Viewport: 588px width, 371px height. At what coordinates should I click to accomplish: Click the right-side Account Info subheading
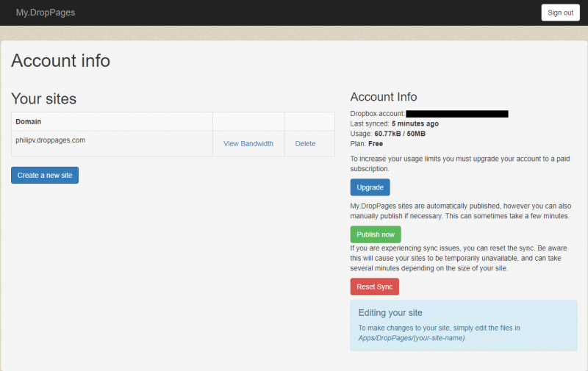(x=384, y=97)
